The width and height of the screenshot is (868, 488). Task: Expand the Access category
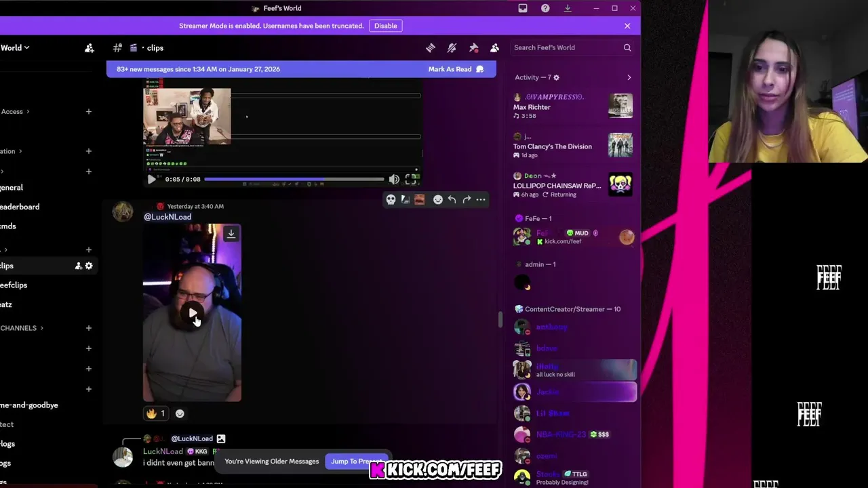14,111
